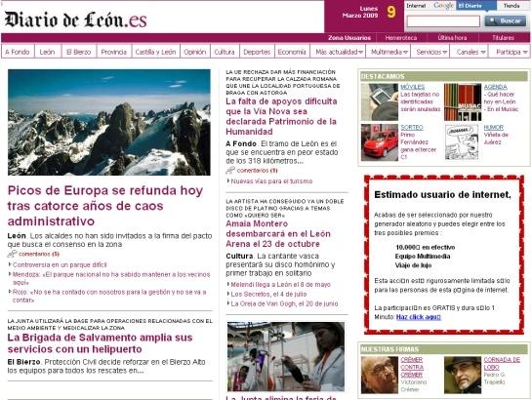Screen dimensions: 532x400
Task: Open Picos de Europa se refunda headline
Action: tap(105, 206)
